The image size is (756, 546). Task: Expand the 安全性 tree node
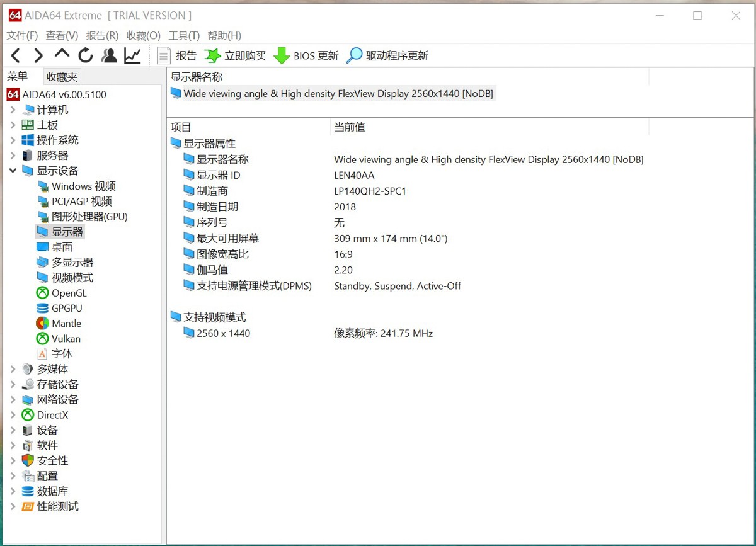click(x=13, y=460)
